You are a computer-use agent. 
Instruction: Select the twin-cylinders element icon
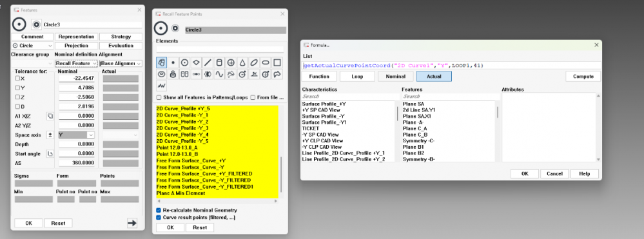(185, 74)
